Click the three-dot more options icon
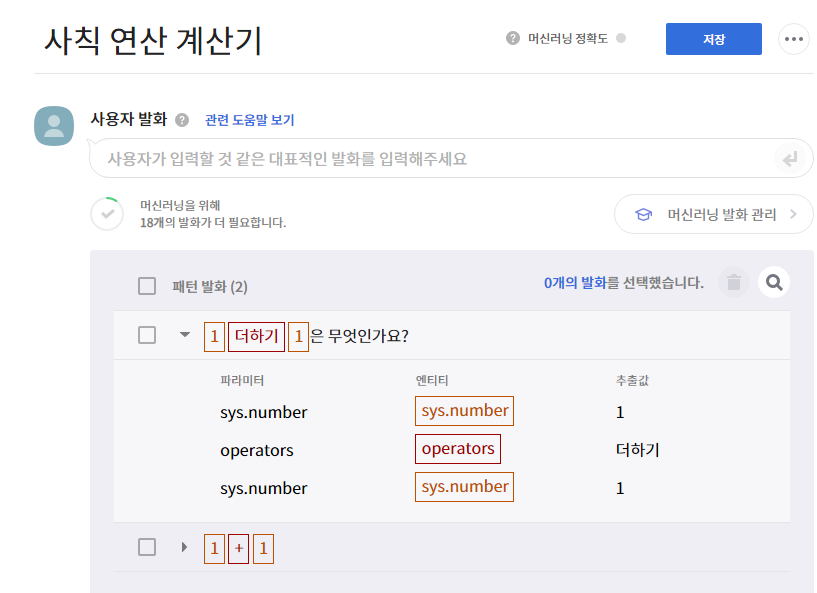 793,39
